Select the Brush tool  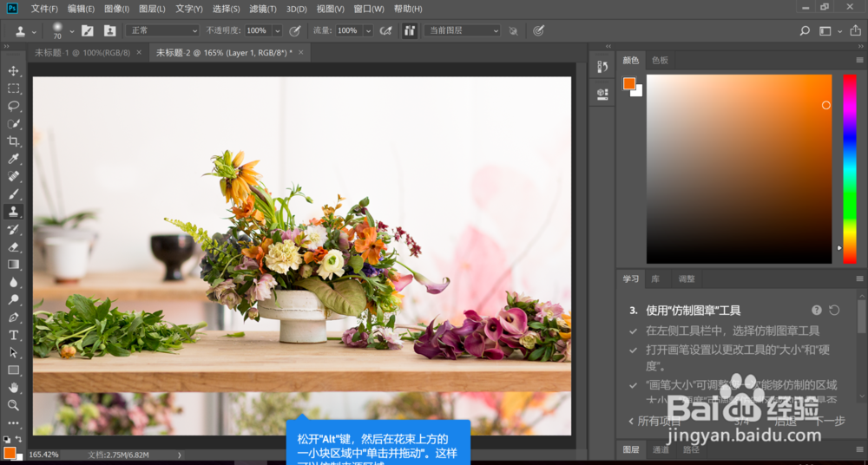14,193
